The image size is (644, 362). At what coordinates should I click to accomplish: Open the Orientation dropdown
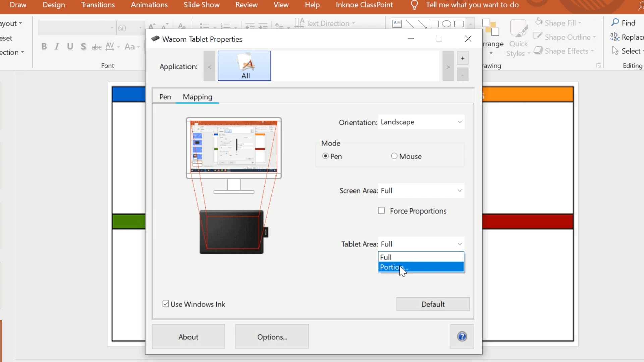pos(421,122)
